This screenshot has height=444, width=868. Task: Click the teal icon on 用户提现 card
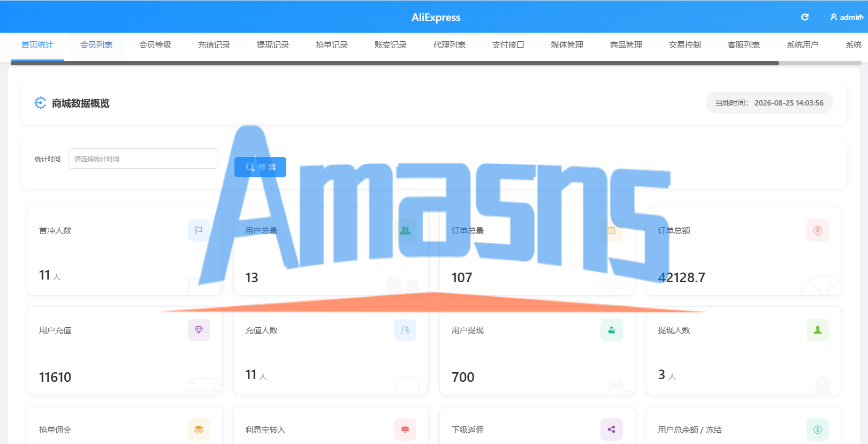(x=612, y=330)
